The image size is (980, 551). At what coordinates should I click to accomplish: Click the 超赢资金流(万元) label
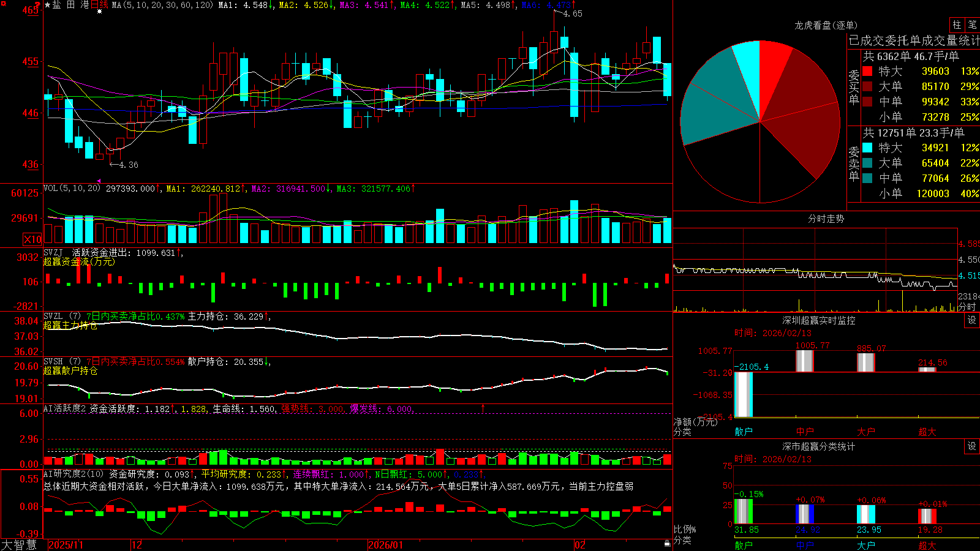coord(79,261)
